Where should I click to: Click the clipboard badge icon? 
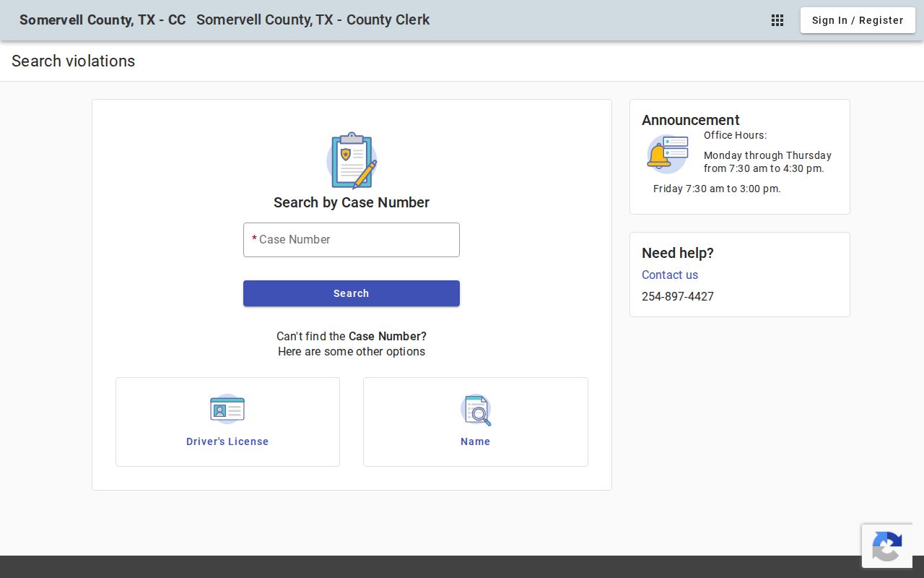click(x=352, y=160)
